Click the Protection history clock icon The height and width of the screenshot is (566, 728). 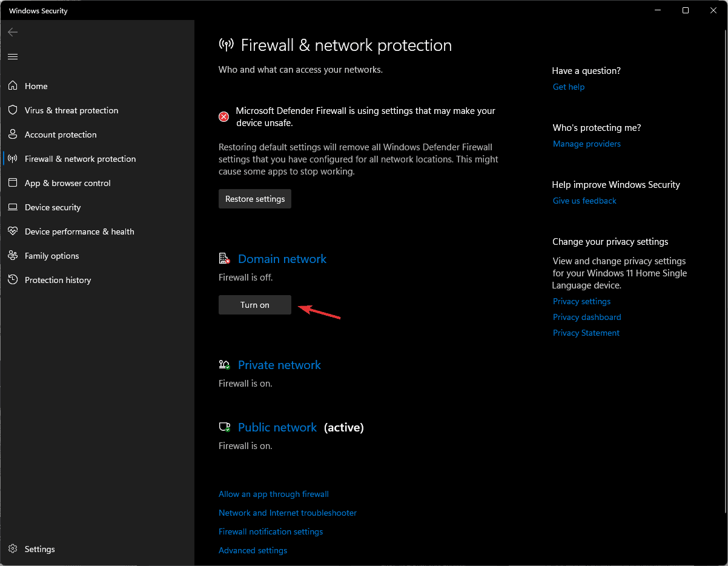click(13, 280)
